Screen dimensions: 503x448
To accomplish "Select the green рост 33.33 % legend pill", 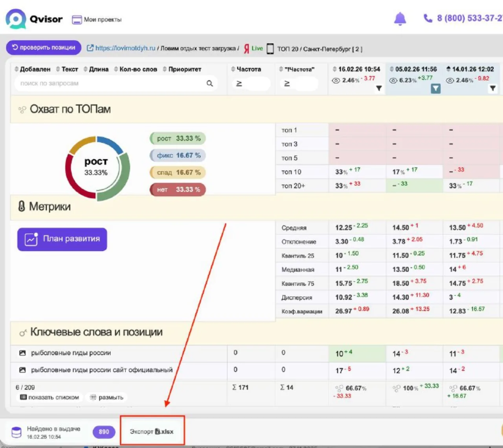I will pos(178,138).
